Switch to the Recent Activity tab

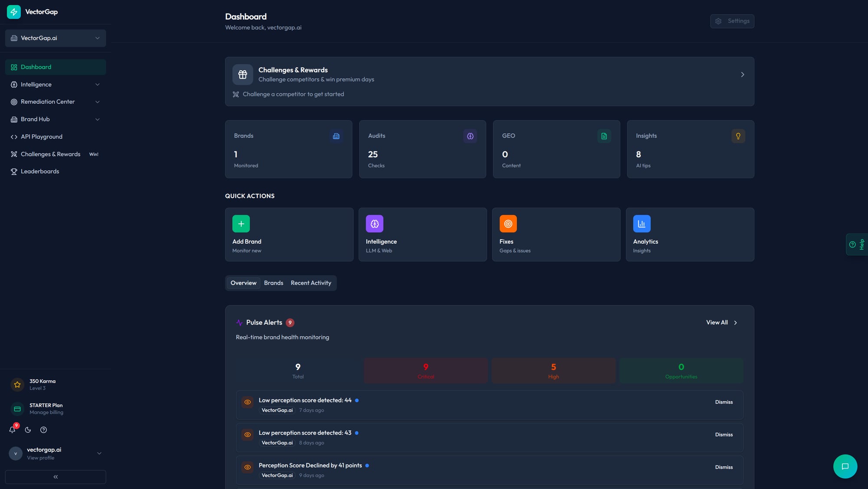[311, 283]
